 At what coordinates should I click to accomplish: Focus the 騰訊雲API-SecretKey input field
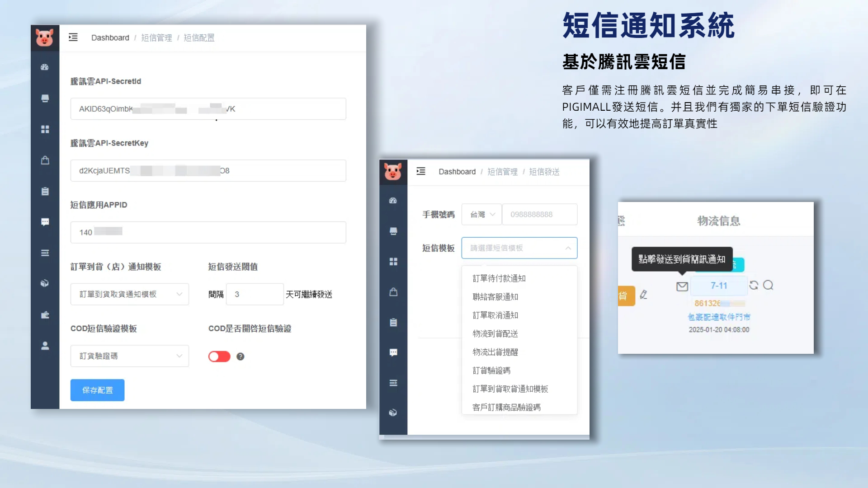pos(208,171)
